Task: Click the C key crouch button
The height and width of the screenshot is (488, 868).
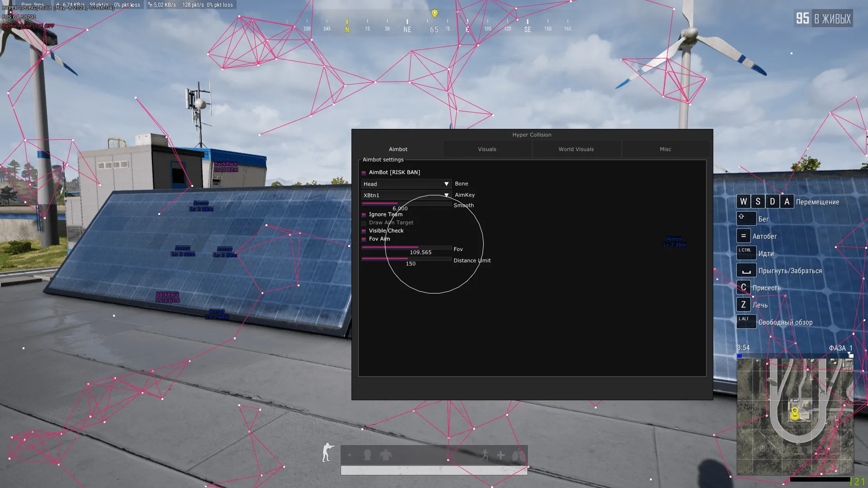Action: pyautogui.click(x=743, y=288)
